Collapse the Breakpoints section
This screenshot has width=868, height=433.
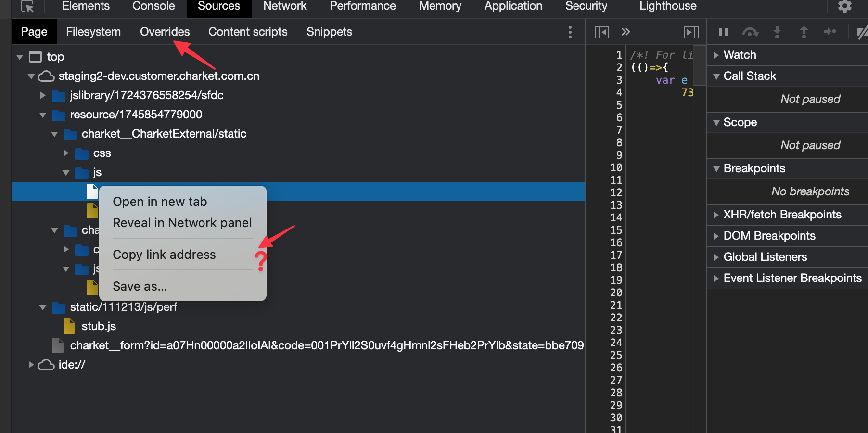(716, 169)
